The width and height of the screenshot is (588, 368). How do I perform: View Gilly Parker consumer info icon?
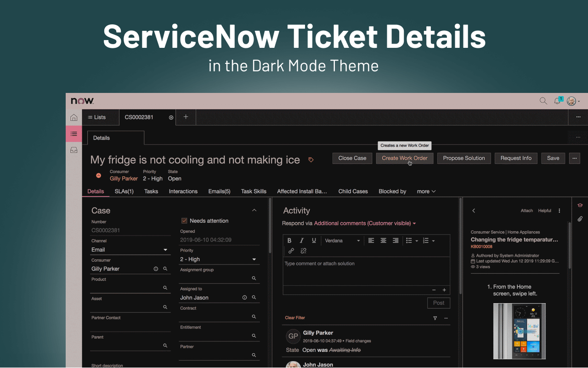click(156, 269)
